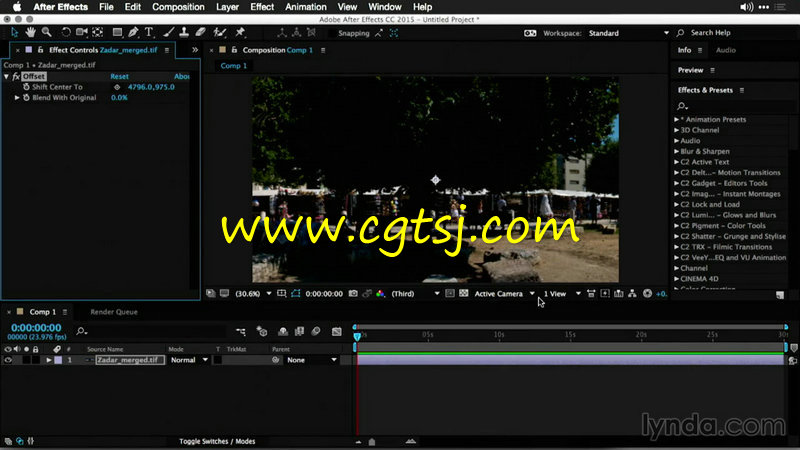Screen dimensions: 800x450
Task: Toggle the Snapping checkbox
Action: click(332, 33)
